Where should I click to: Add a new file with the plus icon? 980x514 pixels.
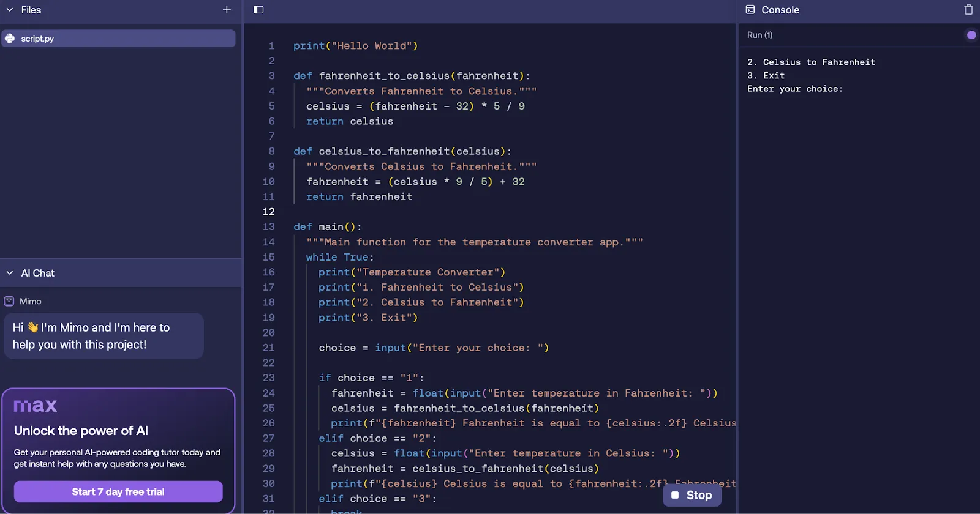coord(227,10)
